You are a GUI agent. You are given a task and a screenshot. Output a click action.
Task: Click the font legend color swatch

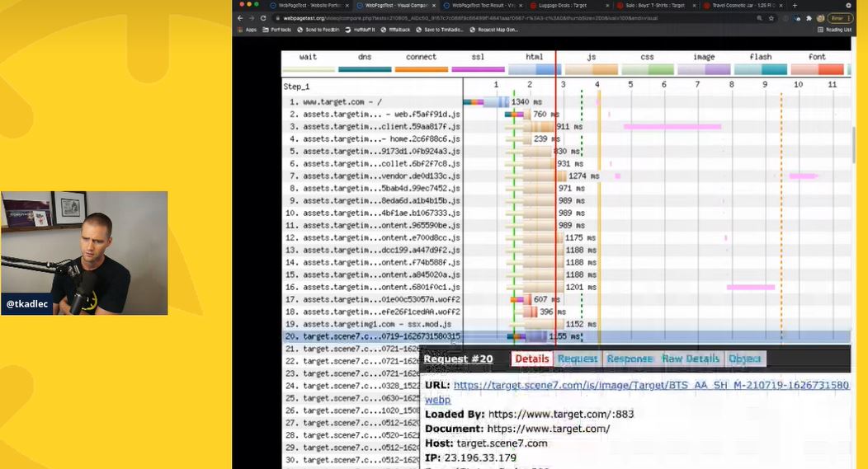pyautogui.click(x=817, y=70)
